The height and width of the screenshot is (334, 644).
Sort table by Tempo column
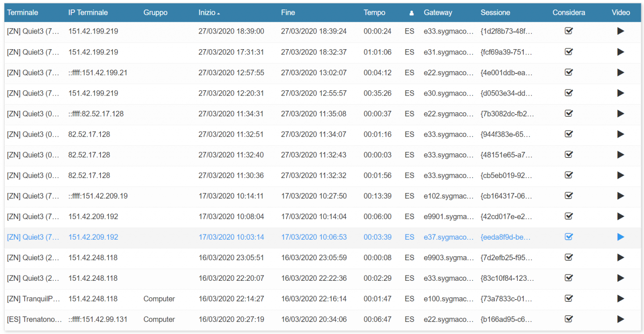pyautogui.click(x=374, y=13)
